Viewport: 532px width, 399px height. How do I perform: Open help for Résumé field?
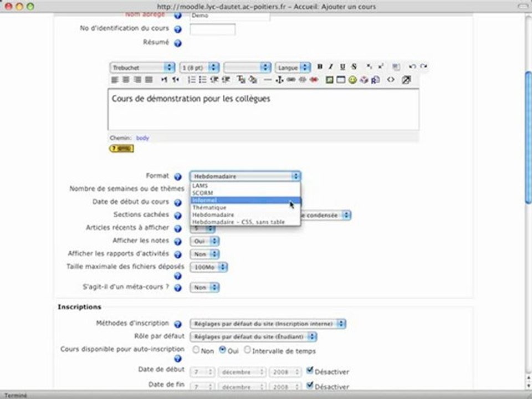178,43
